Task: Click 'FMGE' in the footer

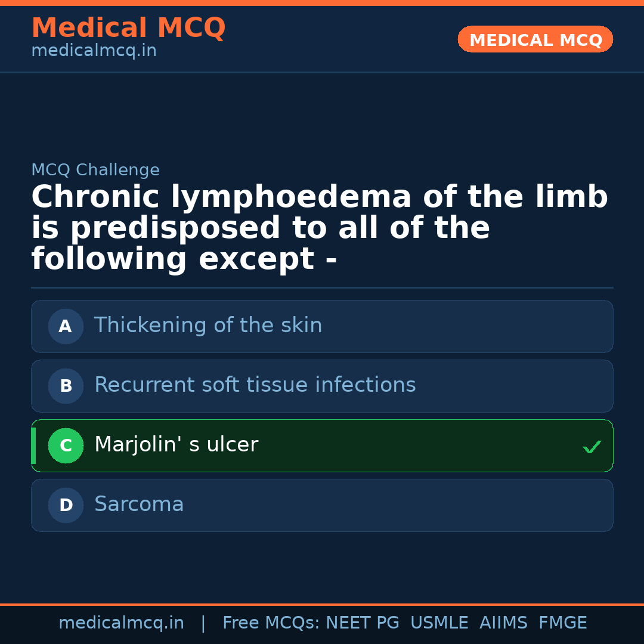Action: [x=562, y=623]
